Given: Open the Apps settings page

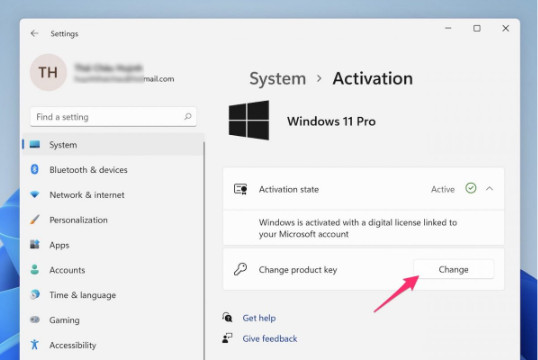Looking at the screenshot, I should pos(113,245).
